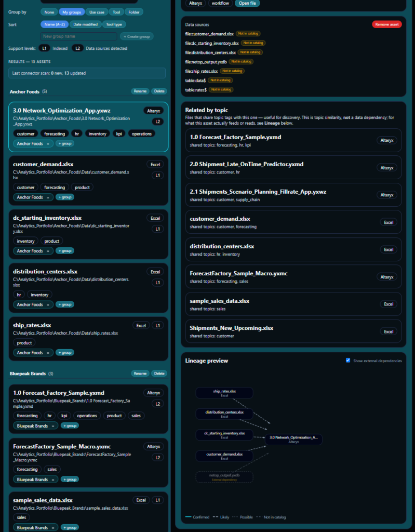The height and width of the screenshot is (532, 415).
Task: Click the kpi tag on 3.0 Network_Optimization_App card
Action: [x=119, y=134]
